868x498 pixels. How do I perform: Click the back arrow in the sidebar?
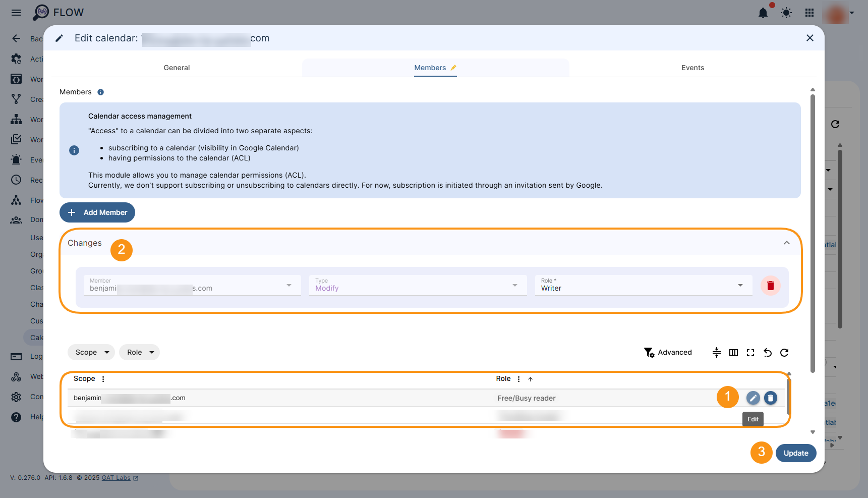click(16, 38)
